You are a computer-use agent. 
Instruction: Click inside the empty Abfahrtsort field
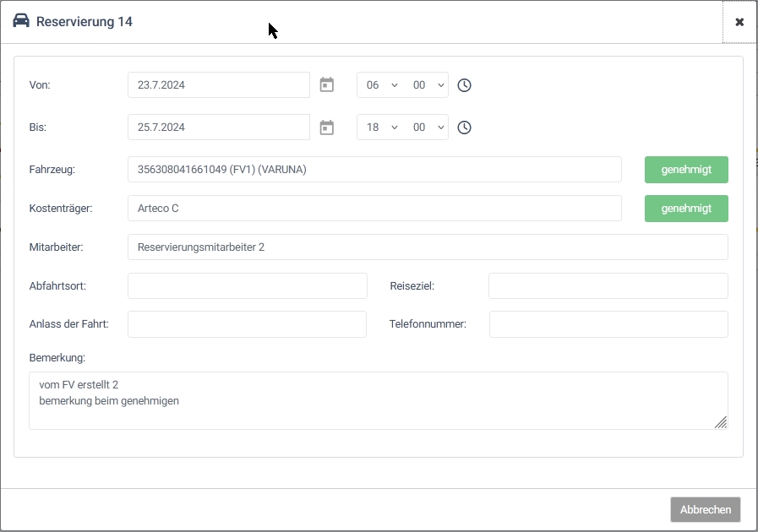[x=247, y=285]
